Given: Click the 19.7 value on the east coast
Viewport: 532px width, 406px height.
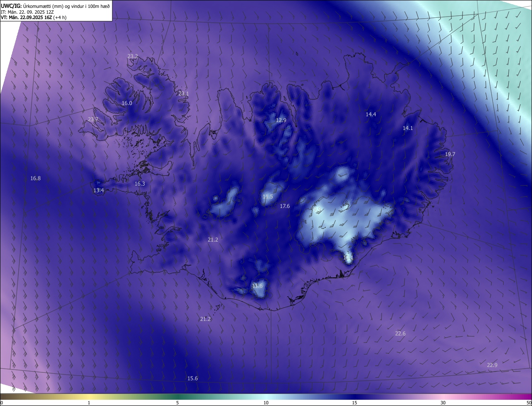Looking at the screenshot, I should pyautogui.click(x=450, y=154).
